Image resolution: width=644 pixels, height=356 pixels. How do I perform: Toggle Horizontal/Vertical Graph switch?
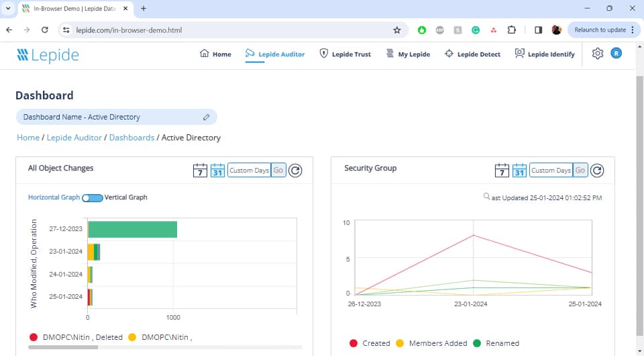coord(93,198)
